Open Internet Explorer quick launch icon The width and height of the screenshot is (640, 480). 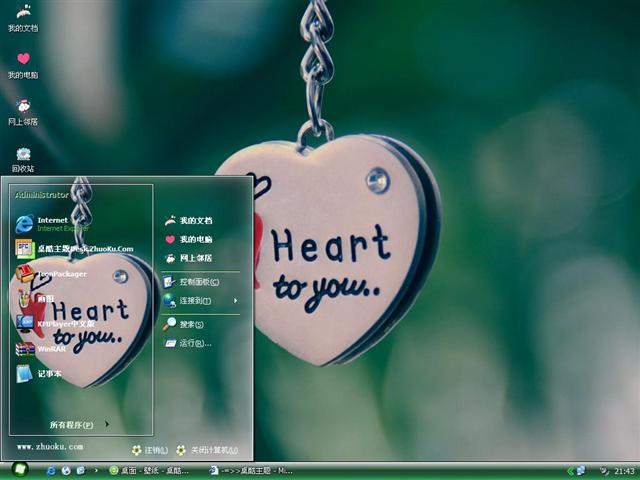click(x=51, y=471)
